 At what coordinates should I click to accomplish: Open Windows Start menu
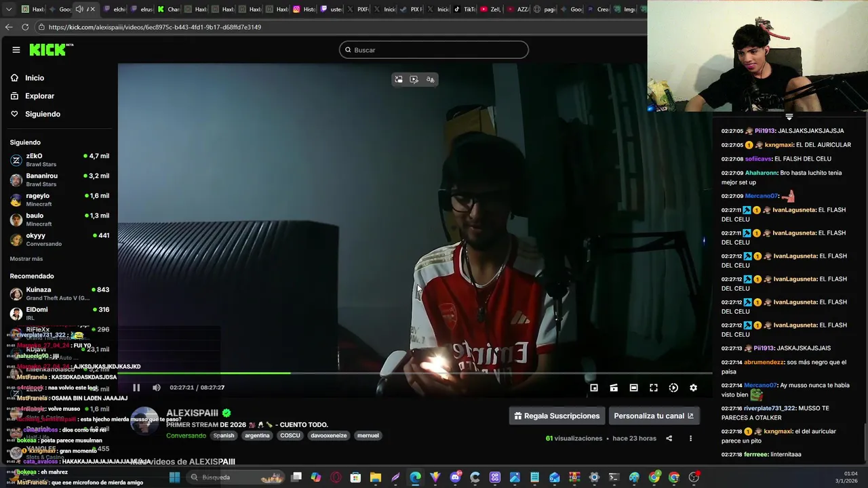[x=174, y=477]
